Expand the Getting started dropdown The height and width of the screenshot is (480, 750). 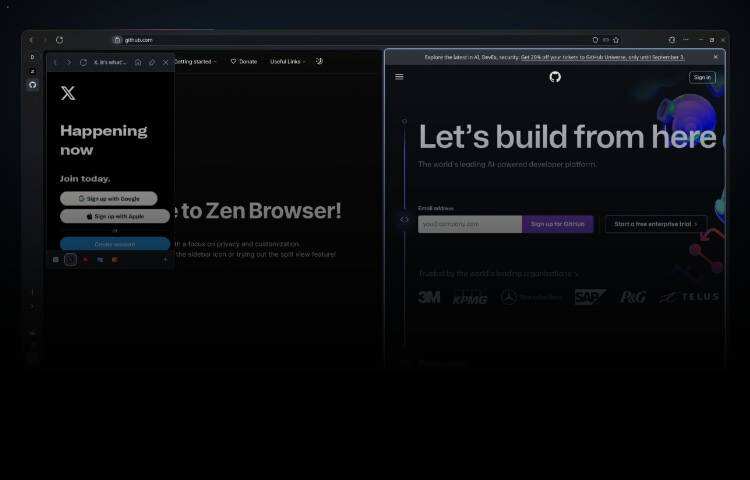(x=195, y=62)
